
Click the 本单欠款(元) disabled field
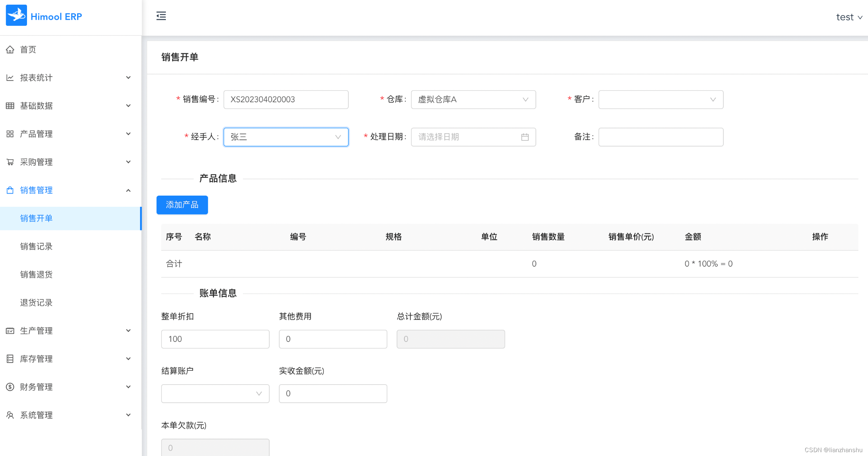click(x=215, y=448)
